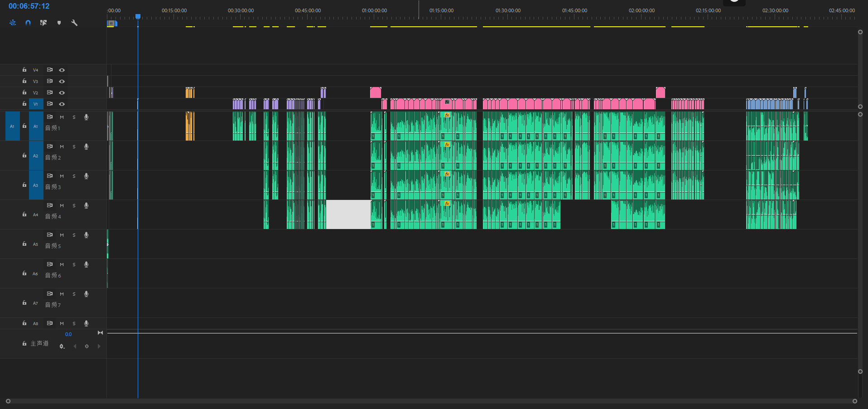This screenshot has height=409, width=868.
Task: Click the Linked Selection icon
Action: pyautogui.click(x=43, y=23)
